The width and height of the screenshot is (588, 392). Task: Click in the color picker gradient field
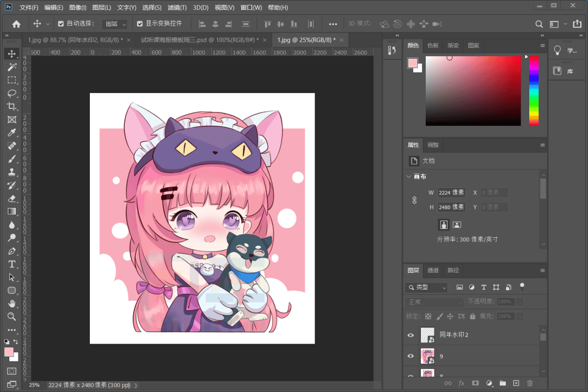pyautogui.click(x=473, y=91)
